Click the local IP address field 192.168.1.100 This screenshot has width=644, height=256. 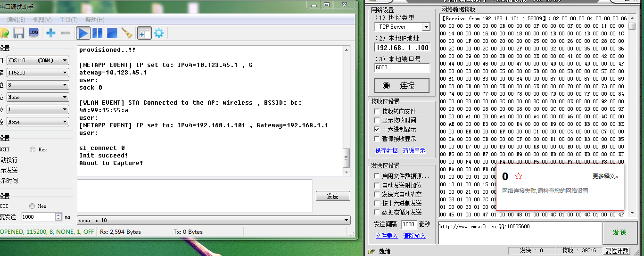(402, 48)
